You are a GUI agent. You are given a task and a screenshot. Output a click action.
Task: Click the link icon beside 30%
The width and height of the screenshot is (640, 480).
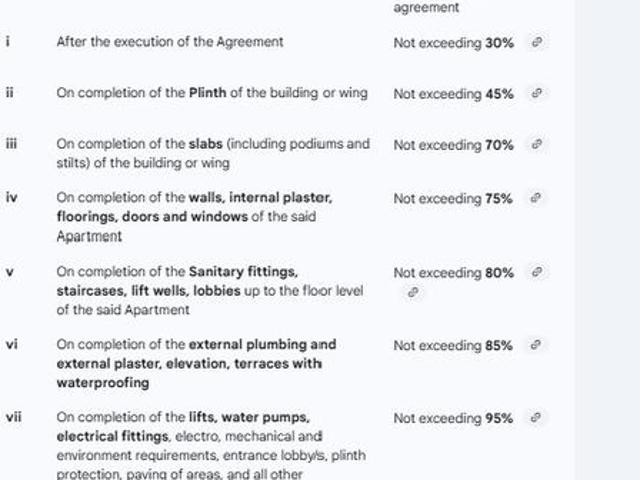pos(537,43)
